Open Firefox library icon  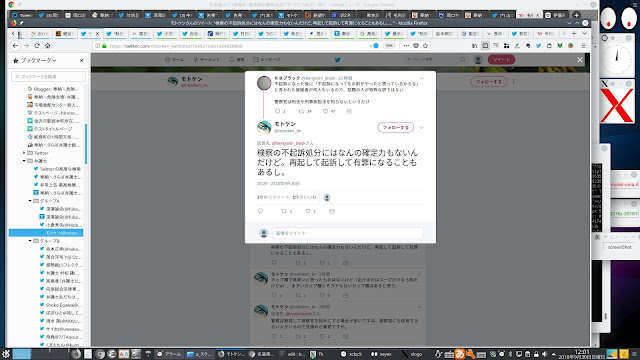[475, 46]
